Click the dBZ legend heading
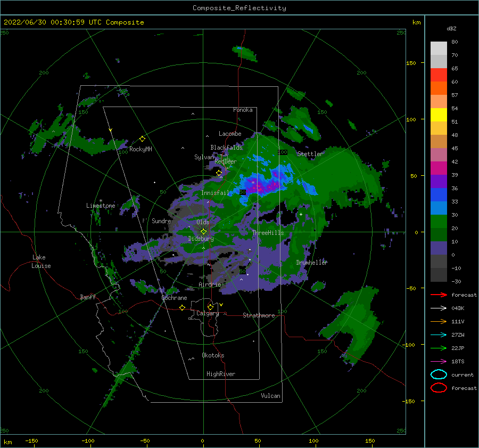This screenshot has height=448, width=479. tap(451, 28)
